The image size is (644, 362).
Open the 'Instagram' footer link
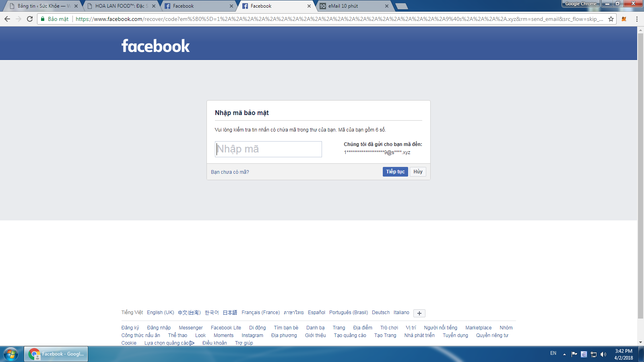pos(252,335)
